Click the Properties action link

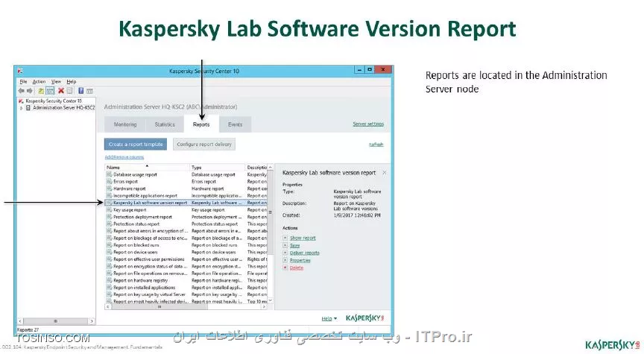[x=300, y=260]
